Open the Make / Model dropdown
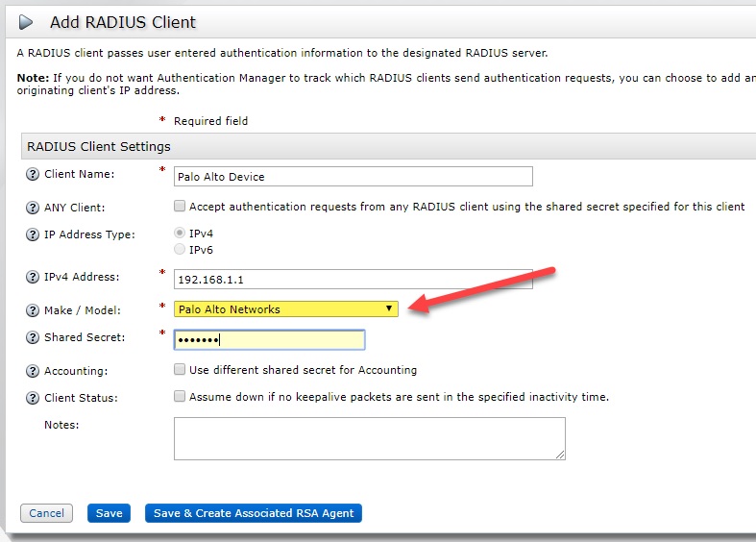The height and width of the screenshot is (542, 756). tap(285, 309)
